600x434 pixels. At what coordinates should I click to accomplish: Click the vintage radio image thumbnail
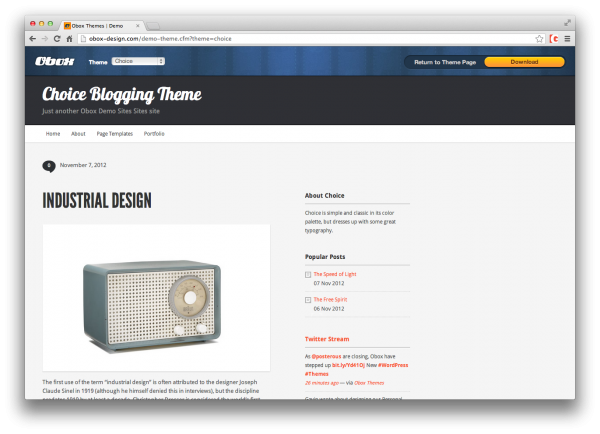click(157, 298)
